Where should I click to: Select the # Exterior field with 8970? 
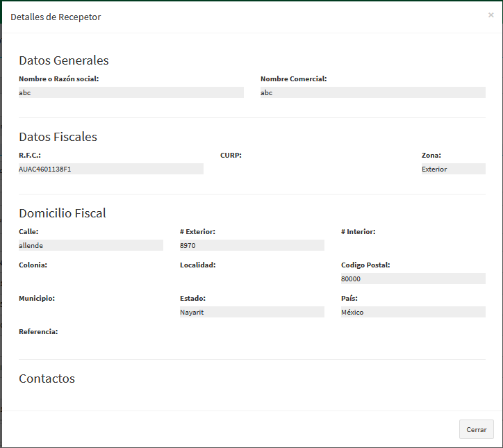251,245
